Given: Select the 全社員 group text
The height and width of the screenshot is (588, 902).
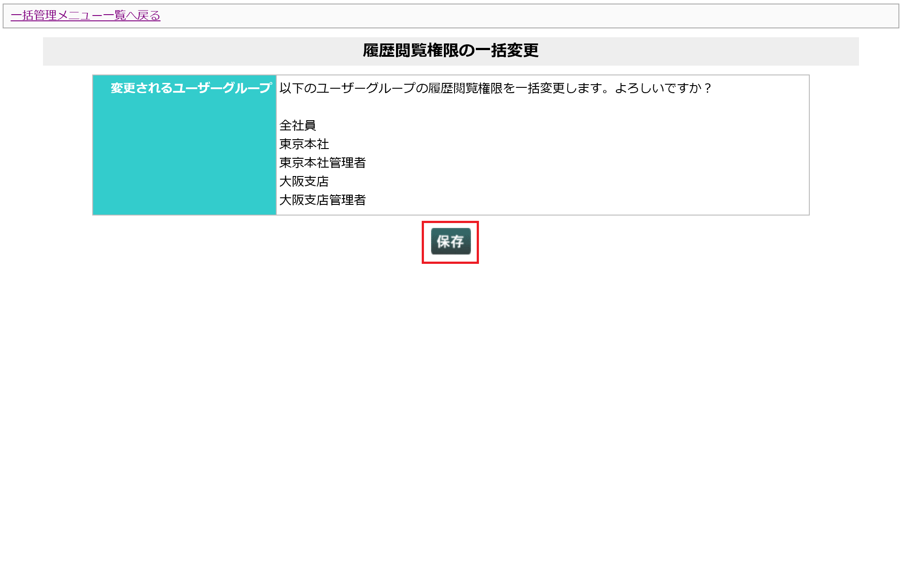Looking at the screenshot, I should pyautogui.click(x=298, y=125).
